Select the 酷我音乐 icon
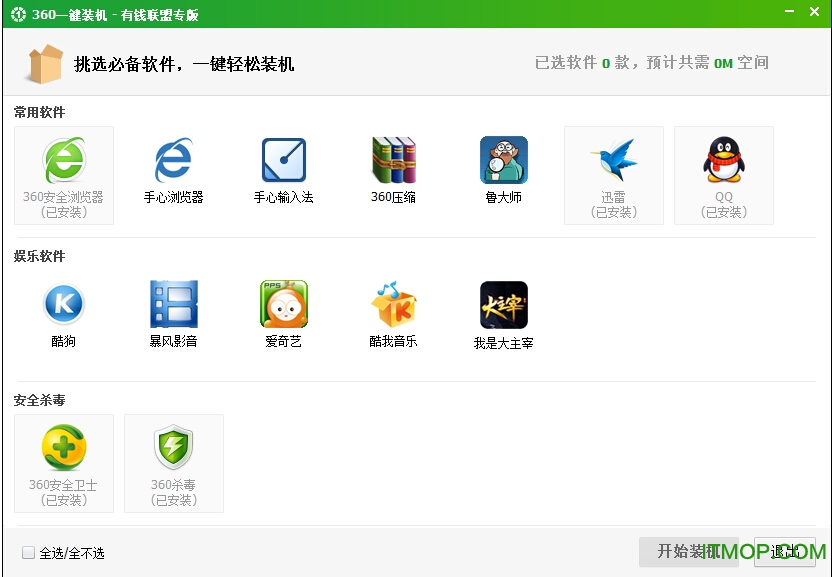The image size is (832, 577). (394, 304)
